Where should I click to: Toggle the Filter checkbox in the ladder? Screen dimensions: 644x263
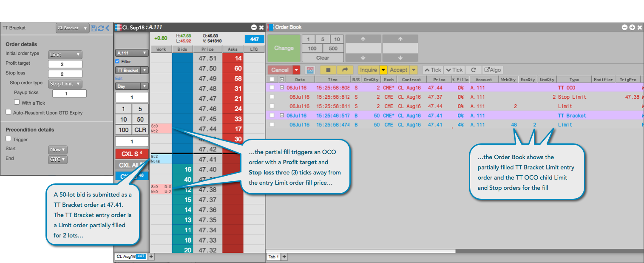coord(118,62)
